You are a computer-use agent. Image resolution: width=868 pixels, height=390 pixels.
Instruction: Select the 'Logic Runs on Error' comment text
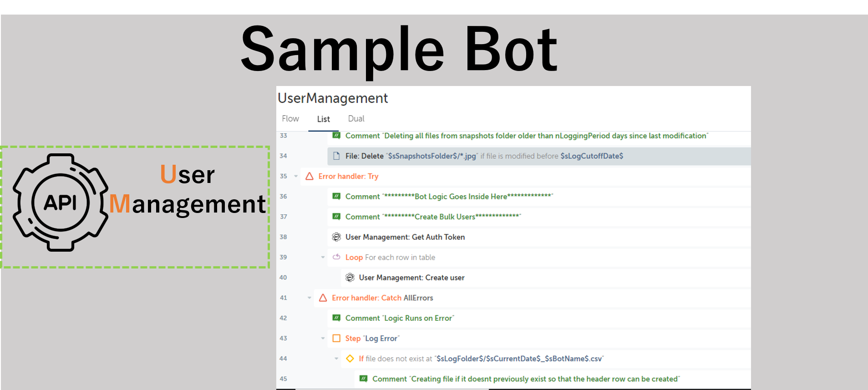click(400, 318)
